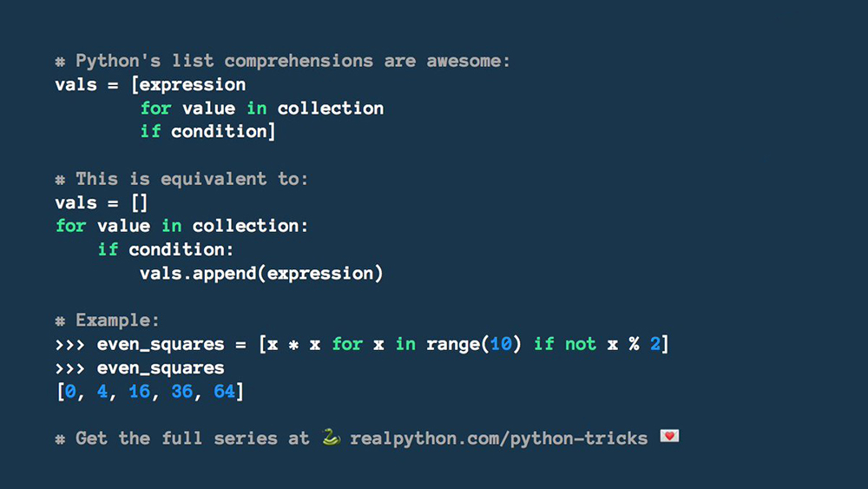Click the word 'collection:' in the for loop
This screenshot has width=868, height=489.
[x=250, y=226]
